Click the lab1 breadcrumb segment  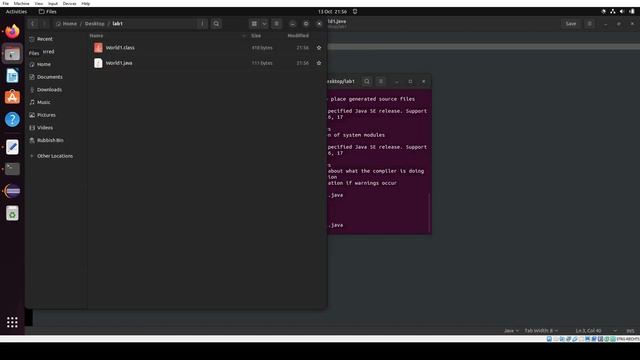pyautogui.click(x=118, y=24)
